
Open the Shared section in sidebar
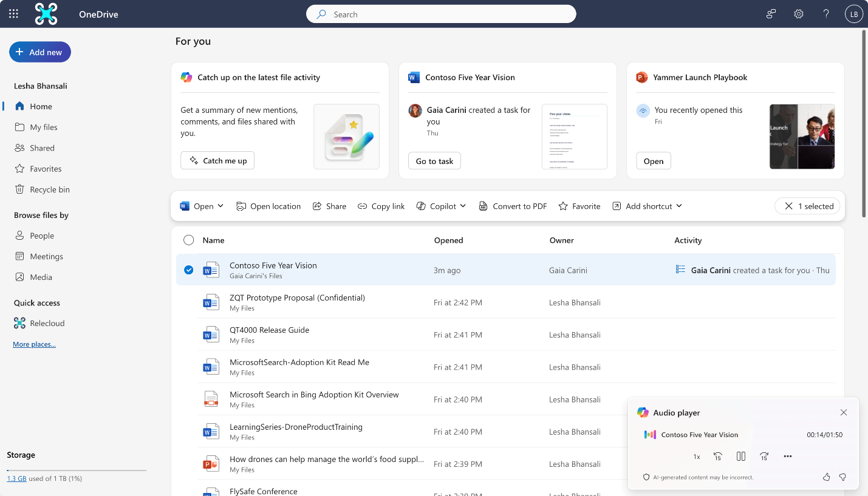pos(42,148)
